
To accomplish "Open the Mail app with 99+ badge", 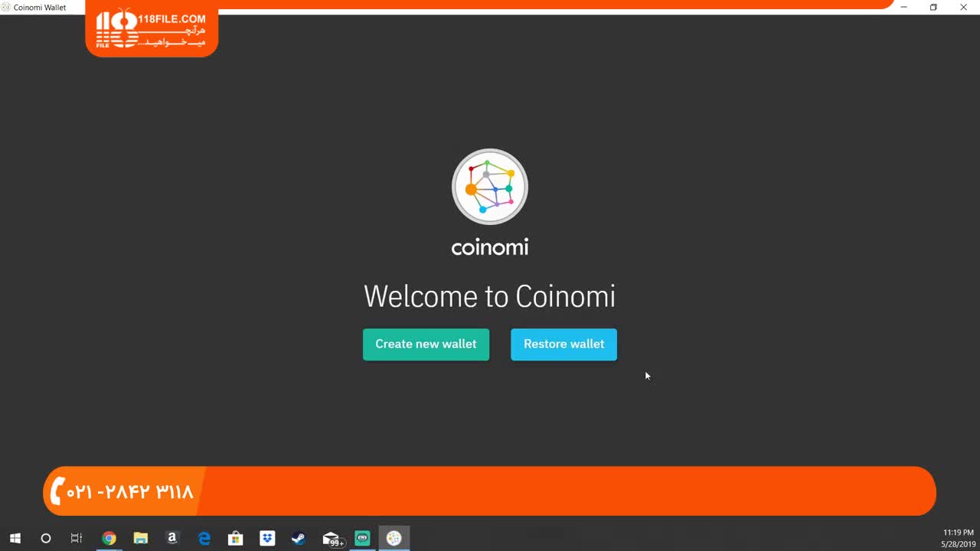I will point(331,538).
